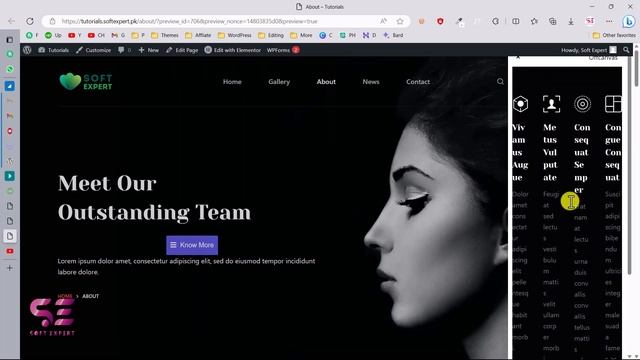Click target icon above Consequat Semper
The height and width of the screenshot is (360, 640).
tap(582, 104)
